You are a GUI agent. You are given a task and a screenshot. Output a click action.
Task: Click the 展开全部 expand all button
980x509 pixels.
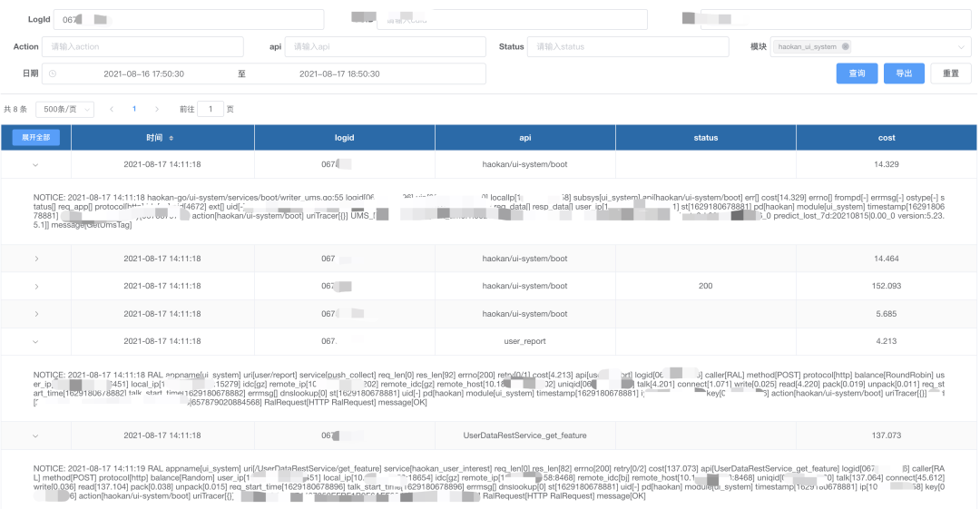[36, 138]
